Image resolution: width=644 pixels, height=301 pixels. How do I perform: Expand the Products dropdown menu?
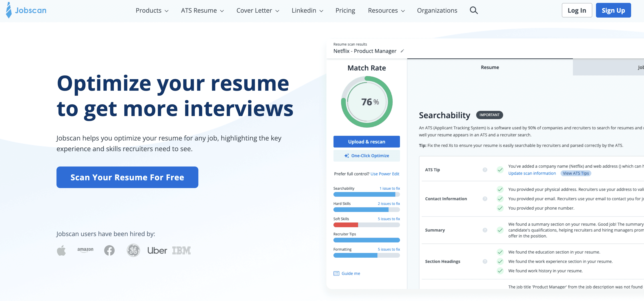[x=152, y=10]
